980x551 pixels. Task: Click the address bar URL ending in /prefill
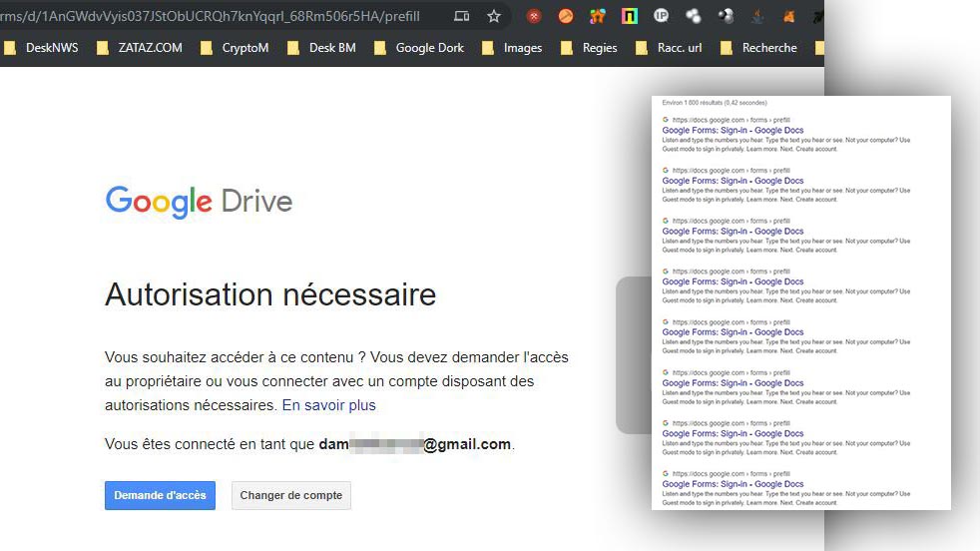pos(210,16)
